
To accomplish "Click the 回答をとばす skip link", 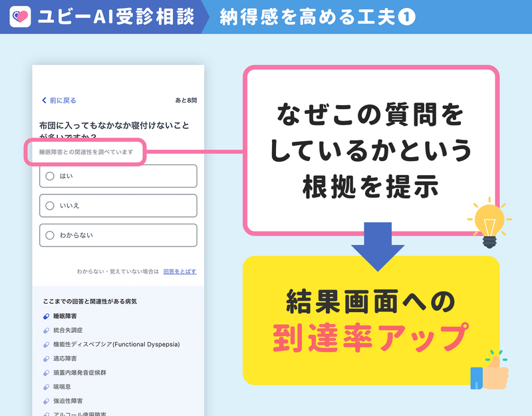I will [x=180, y=272].
